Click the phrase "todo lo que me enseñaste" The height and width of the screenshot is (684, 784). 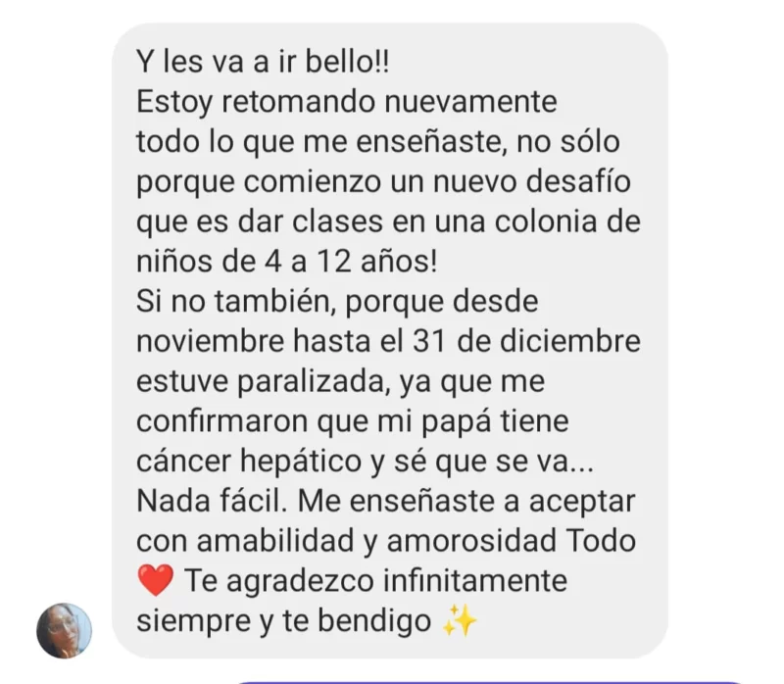[318, 141]
